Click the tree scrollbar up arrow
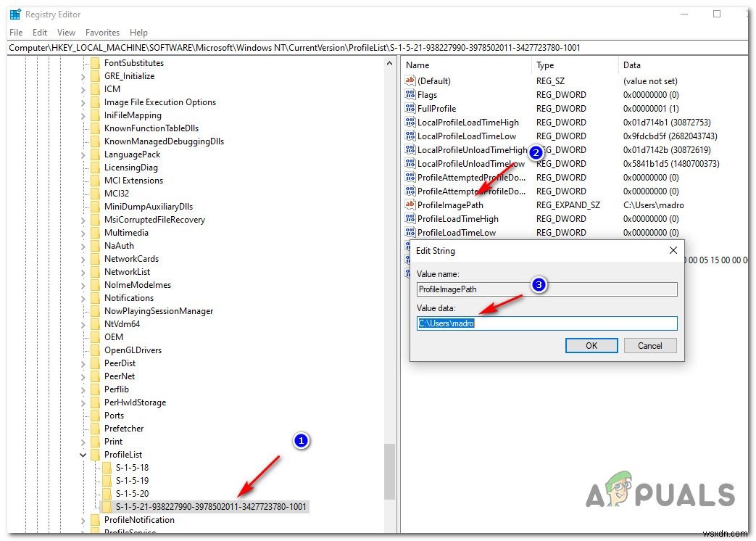Image resolution: width=756 pixels, height=541 pixels. [389, 63]
